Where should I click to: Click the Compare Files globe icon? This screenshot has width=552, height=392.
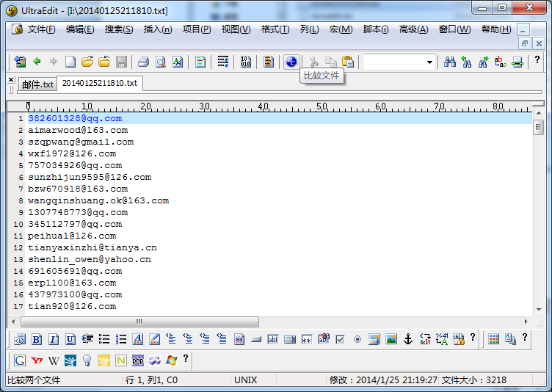click(x=291, y=62)
